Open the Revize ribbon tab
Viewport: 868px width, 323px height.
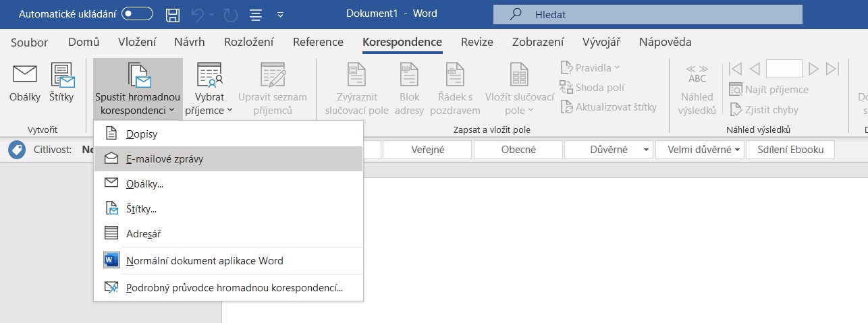(477, 42)
